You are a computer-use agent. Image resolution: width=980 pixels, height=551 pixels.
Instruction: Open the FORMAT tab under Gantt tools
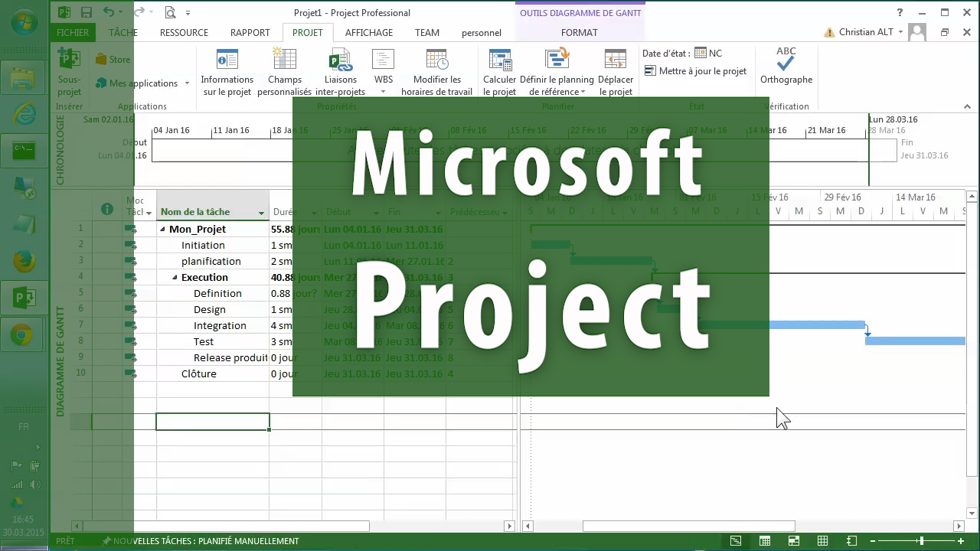tap(580, 33)
